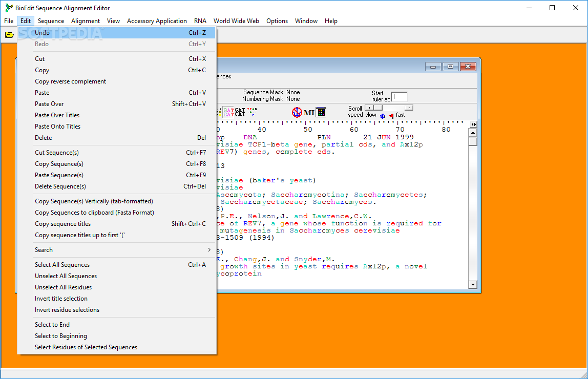Click the open file folder icon
588x379 pixels.
click(x=9, y=35)
